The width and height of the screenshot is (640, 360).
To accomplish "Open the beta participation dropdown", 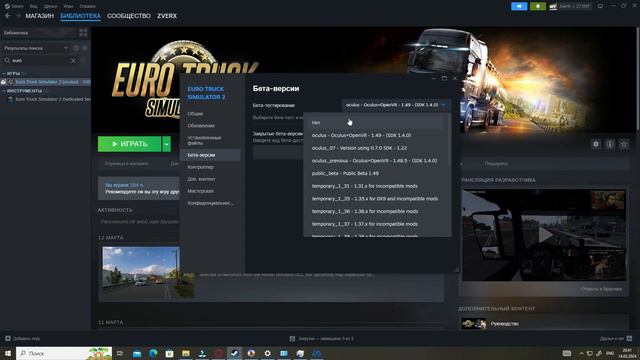I will point(396,105).
